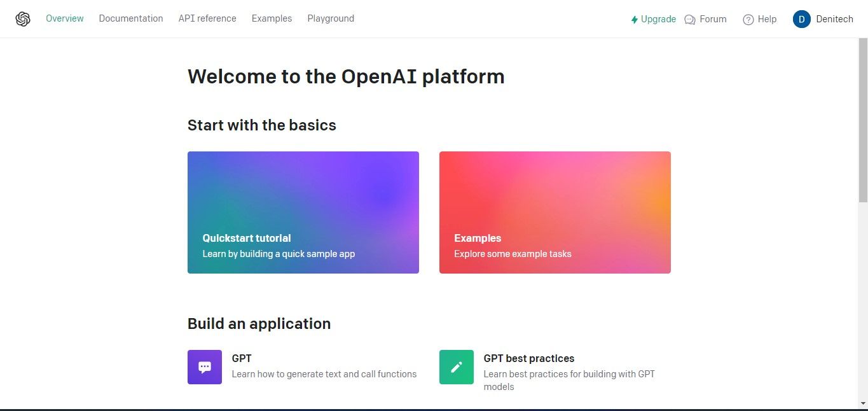Open the user account dropdown
This screenshot has width=868, height=411.
click(823, 19)
